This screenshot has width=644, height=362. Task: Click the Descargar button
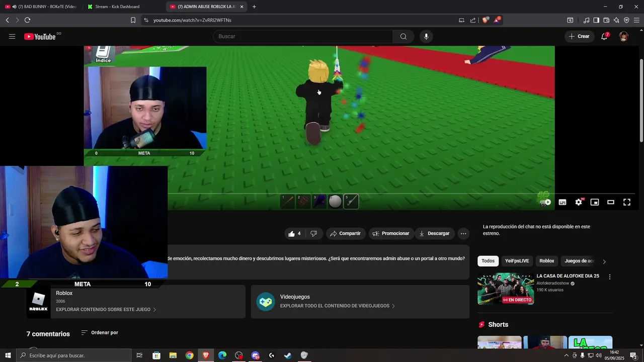(x=435, y=233)
